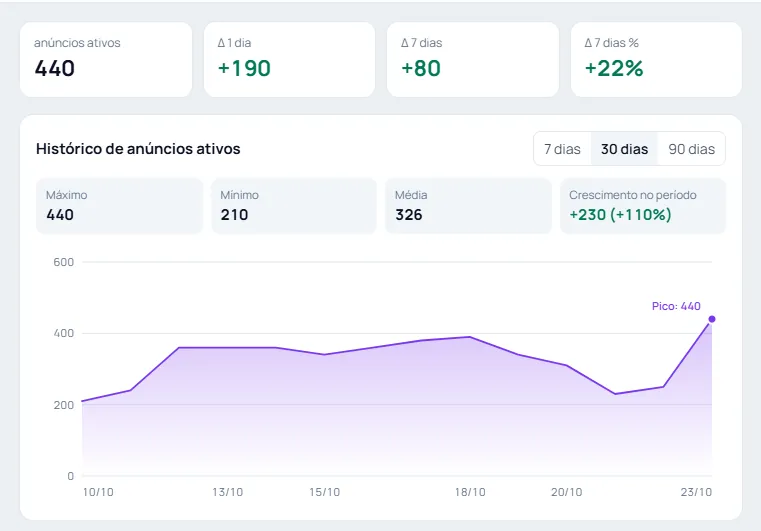Click the 600 y-axis label

click(64, 262)
